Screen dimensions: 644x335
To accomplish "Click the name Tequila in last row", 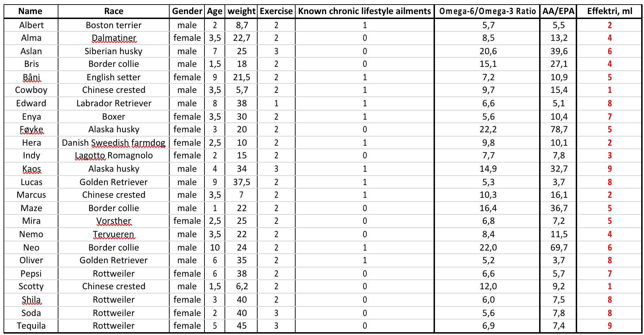I will tap(31, 326).
